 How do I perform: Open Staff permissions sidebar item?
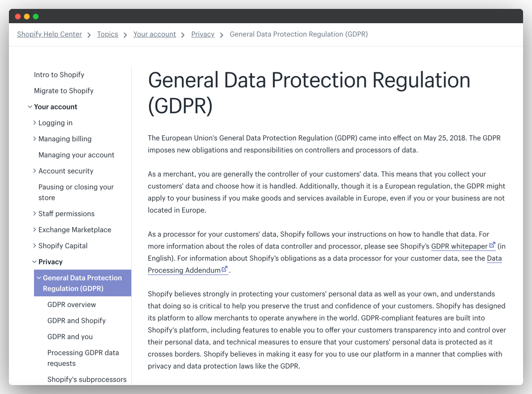pos(67,214)
